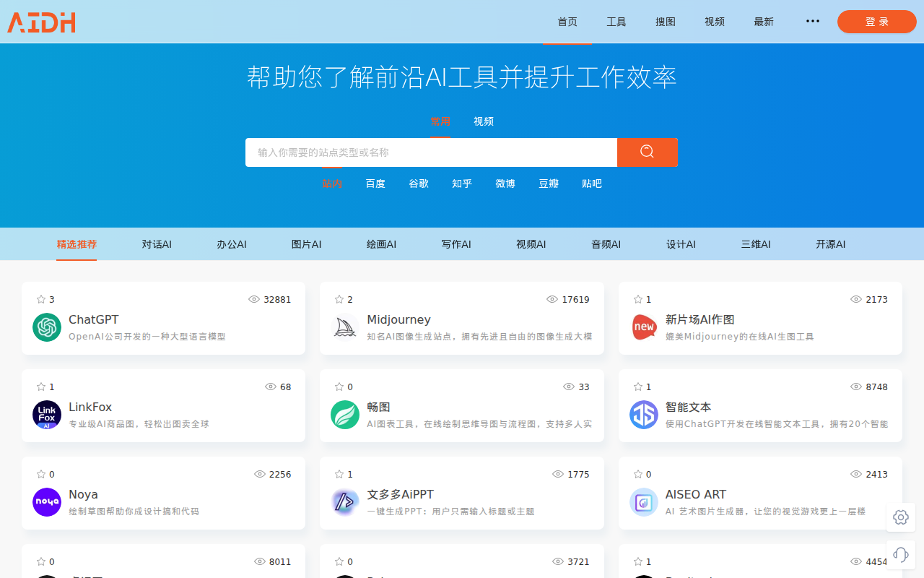Screen dimensions: 924x578
Task: Star the Midjourney card
Action: [x=339, y=299]
